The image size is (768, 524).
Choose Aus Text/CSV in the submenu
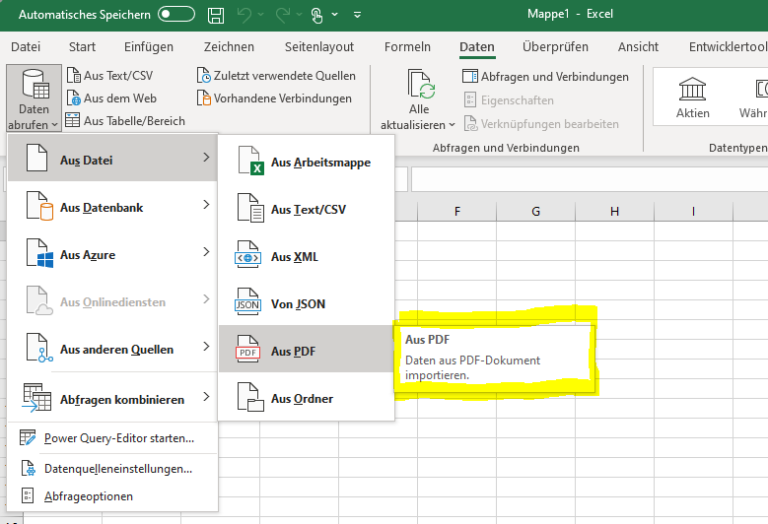306,209
